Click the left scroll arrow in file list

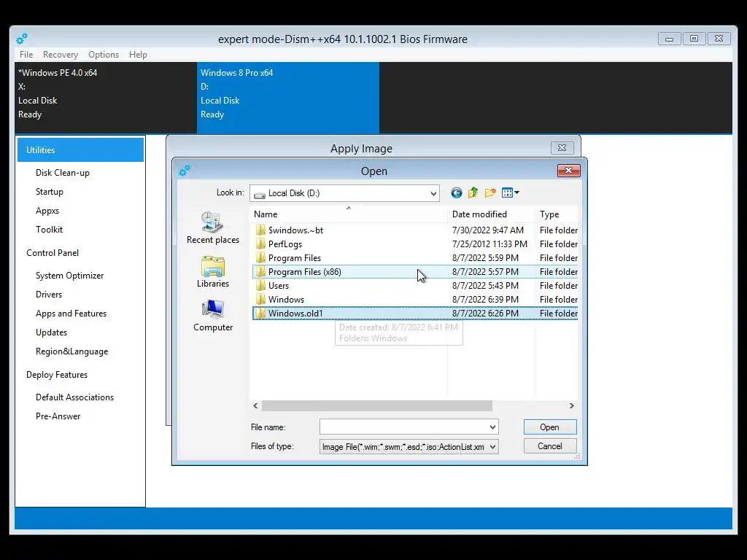coord(256,405)
